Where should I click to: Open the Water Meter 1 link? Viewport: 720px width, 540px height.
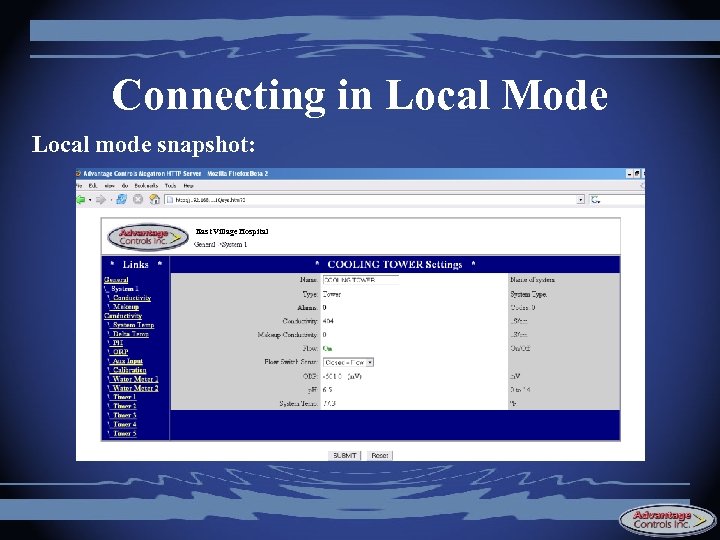[135, 379]
